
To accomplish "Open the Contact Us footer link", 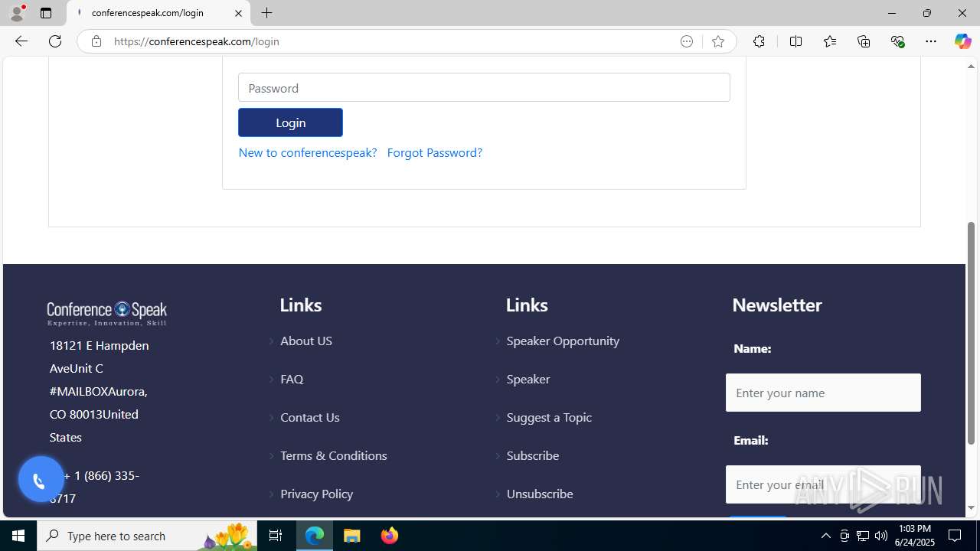I will tap(309, 417).
